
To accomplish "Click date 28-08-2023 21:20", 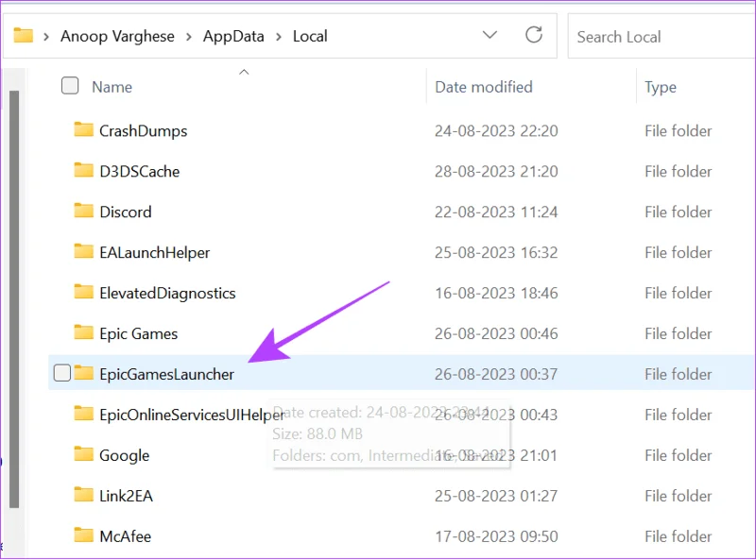I will pyautogui.click(x=496, y=172).
